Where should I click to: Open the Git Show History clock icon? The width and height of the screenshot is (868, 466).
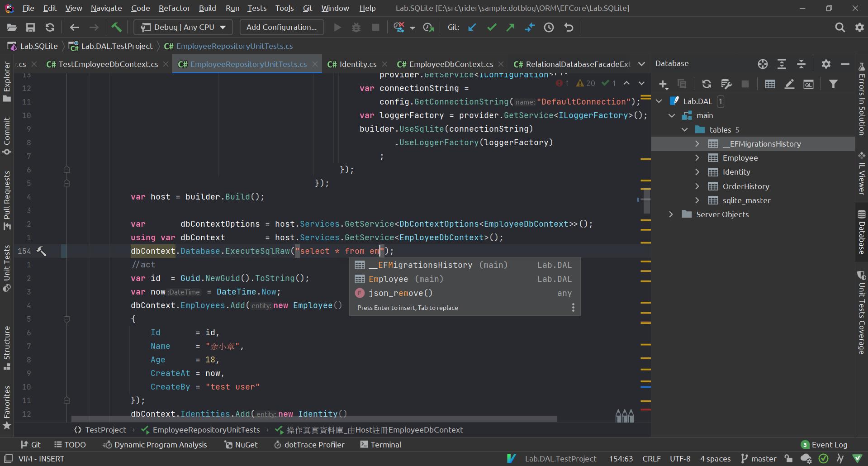pos(549,28)
